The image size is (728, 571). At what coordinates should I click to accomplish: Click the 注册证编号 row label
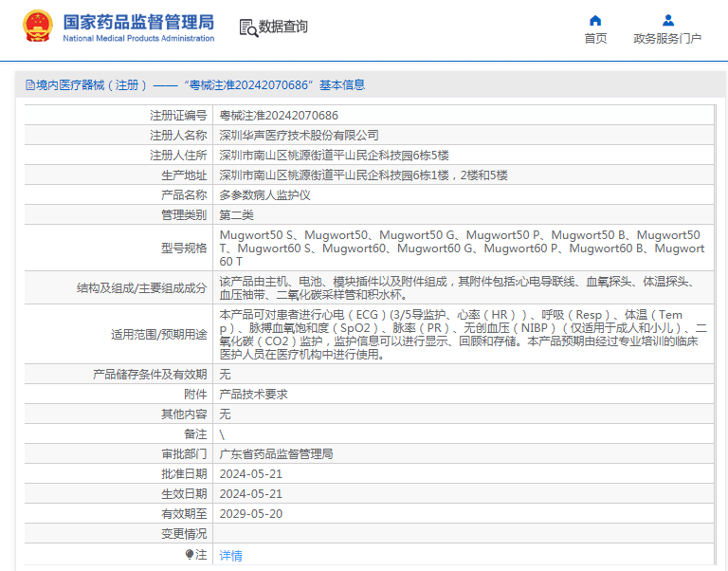click(x=178, y=115)
